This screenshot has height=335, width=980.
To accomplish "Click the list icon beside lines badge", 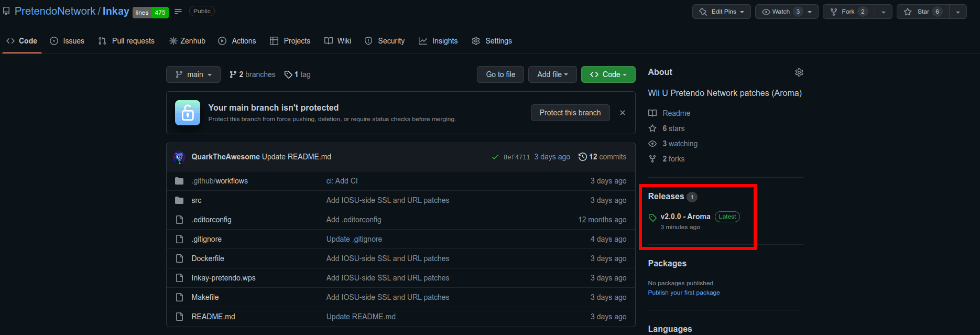I will [178, 12].
